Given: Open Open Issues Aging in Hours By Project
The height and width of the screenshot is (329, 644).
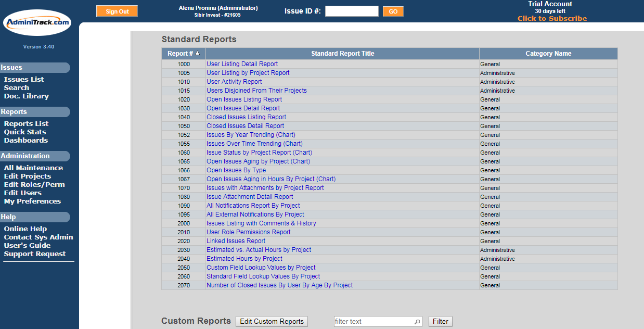Looking at the screenshot, I should point(271,179).
